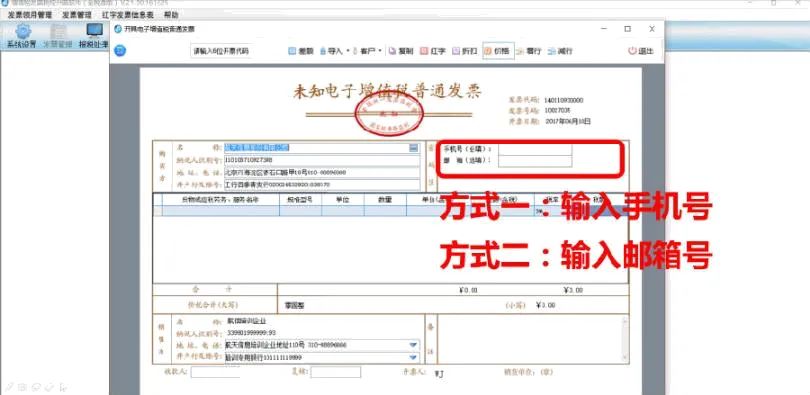810x395 pixels.
Task: Click the round blue icon left of the code field
Action: 120,51
